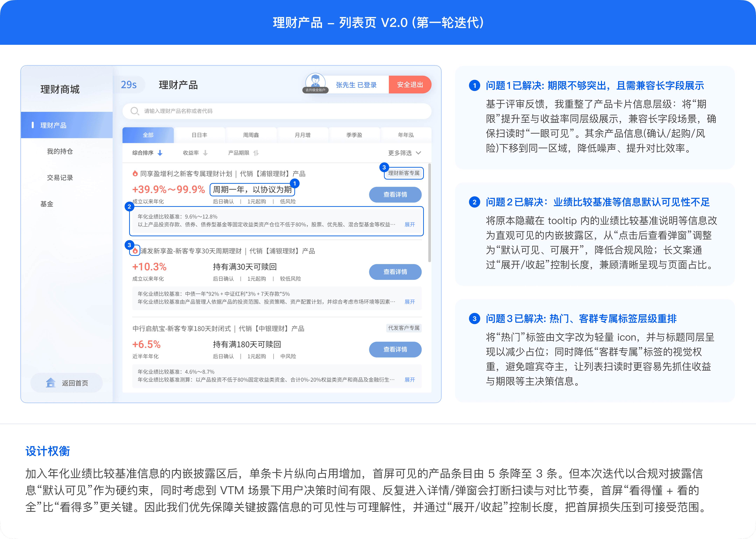Click the product list vertical scrollbar
Screen dimensions: 756x539
[429, 212]
